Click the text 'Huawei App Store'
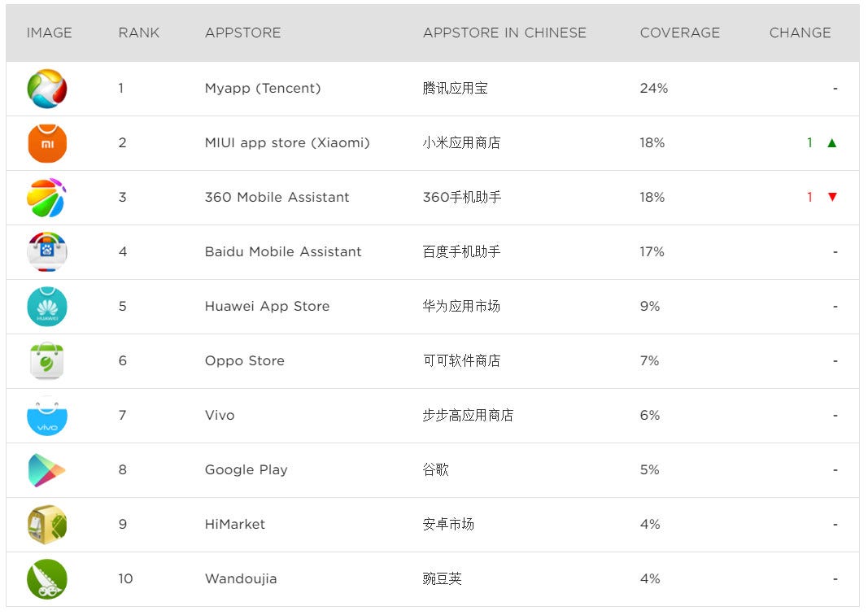The height and width of the screenshot is (615, 868). (267, 306)
